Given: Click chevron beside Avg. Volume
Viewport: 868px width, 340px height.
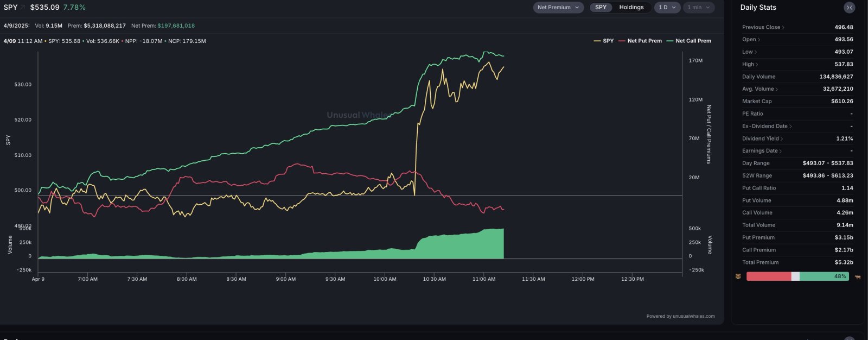Looking at the screenshot, I should click(777, 89).
